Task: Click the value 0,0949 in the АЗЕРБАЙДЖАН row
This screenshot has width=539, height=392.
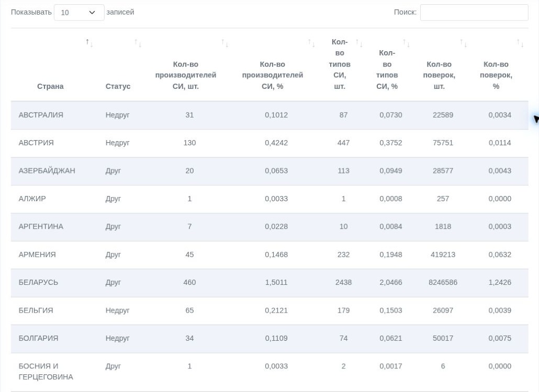Action: [x=391, y=170]
